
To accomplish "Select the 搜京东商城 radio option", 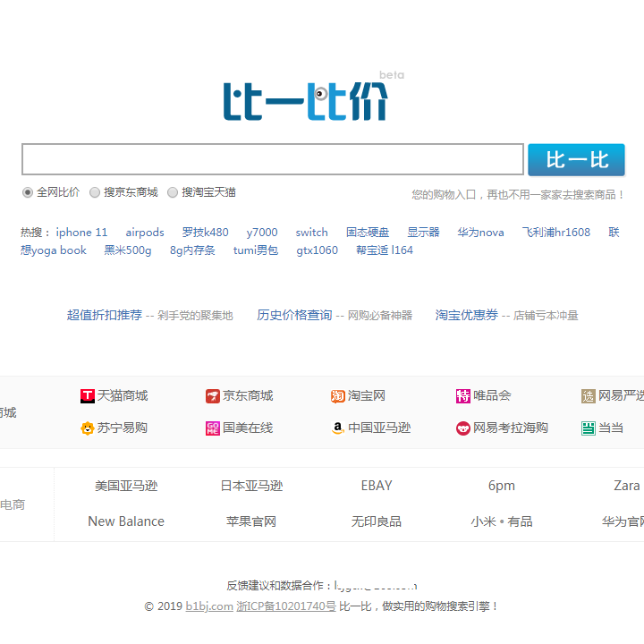I will coord(95,192).
